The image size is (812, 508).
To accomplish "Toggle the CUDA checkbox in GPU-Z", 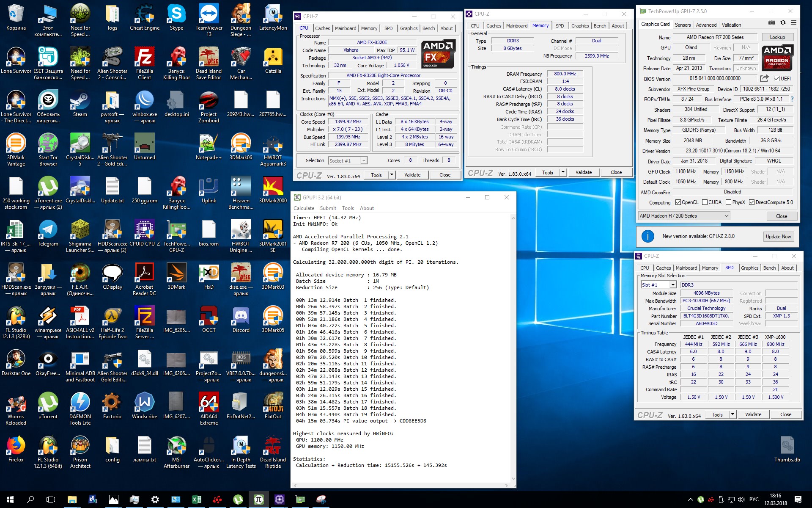I will [705, 202].
